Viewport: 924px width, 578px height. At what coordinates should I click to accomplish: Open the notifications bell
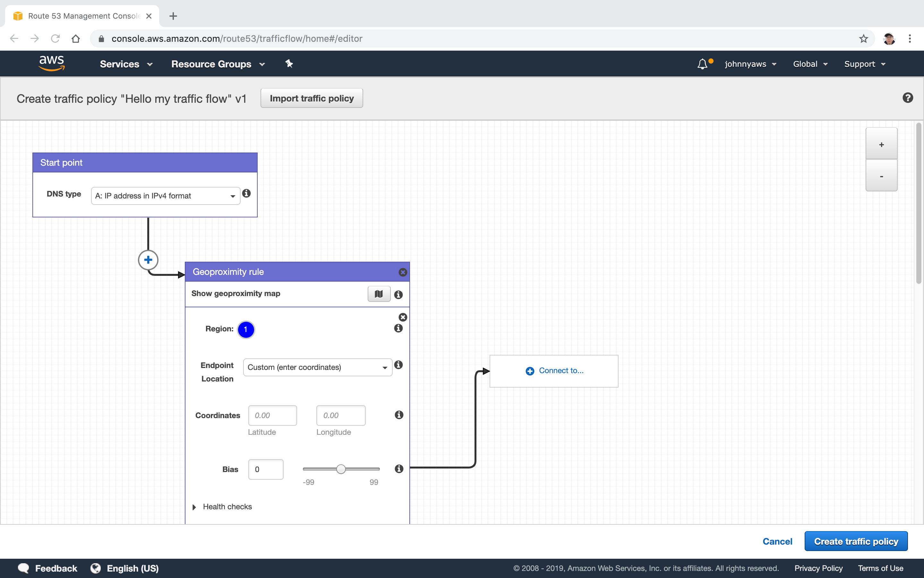[x=702, y=64]
